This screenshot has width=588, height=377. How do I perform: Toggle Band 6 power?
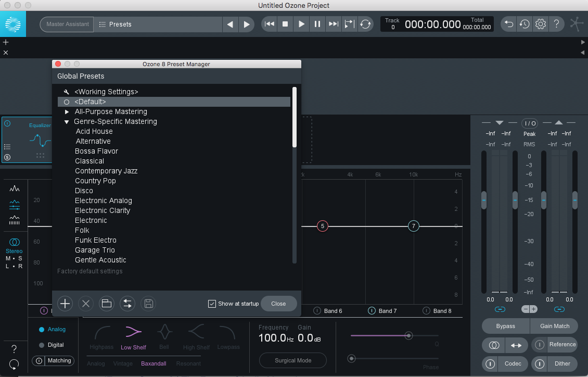point(317,310)
